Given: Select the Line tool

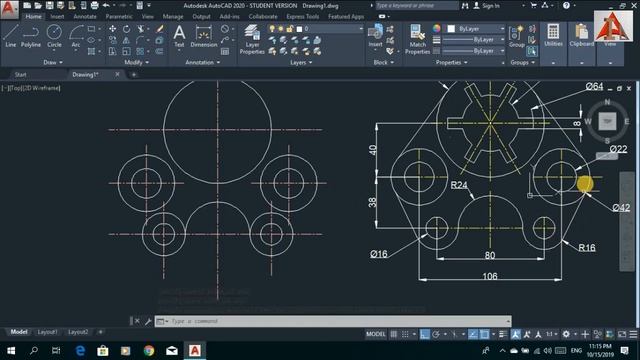Looking at the screenshot, I should (x=11, y=36).
